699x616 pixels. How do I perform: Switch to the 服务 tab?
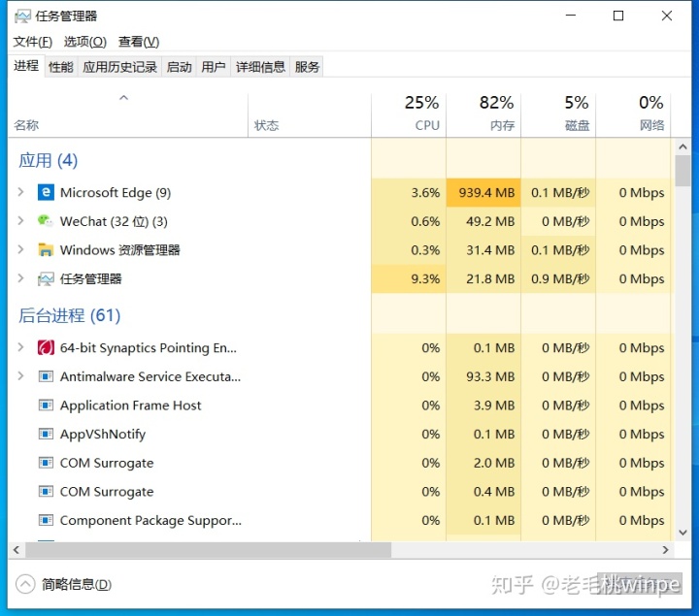[307, 67]
